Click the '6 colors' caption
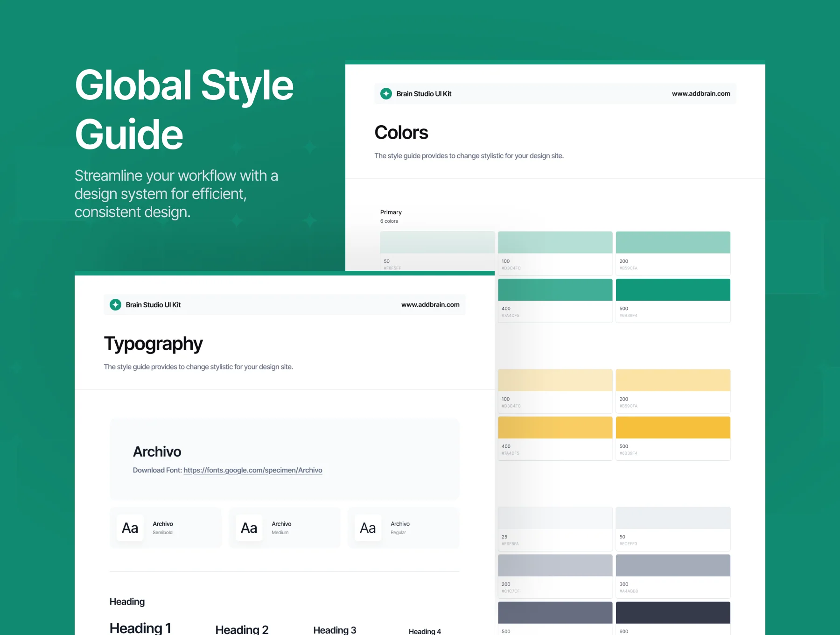840x635 pixels. click(389, 221)
